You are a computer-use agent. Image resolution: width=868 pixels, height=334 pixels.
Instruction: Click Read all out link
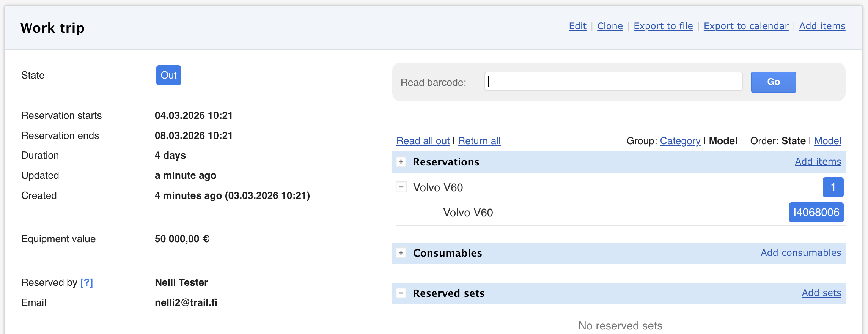(x=423, y=141)
